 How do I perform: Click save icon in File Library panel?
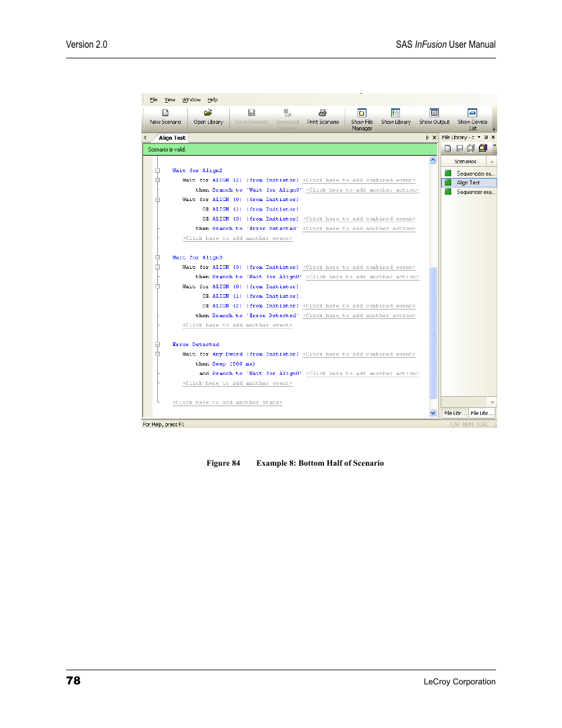coord(459,149)
